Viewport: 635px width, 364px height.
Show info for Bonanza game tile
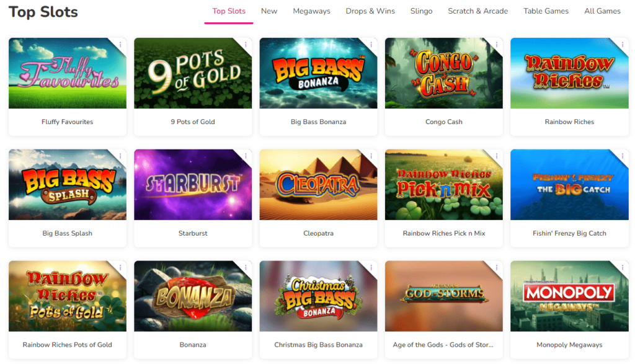click(246, 267)
